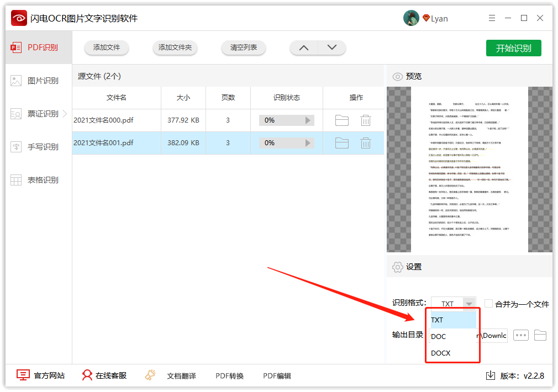Open the PDF识别 sidebar tab
The image size is (558, 392).
[39, 47]
